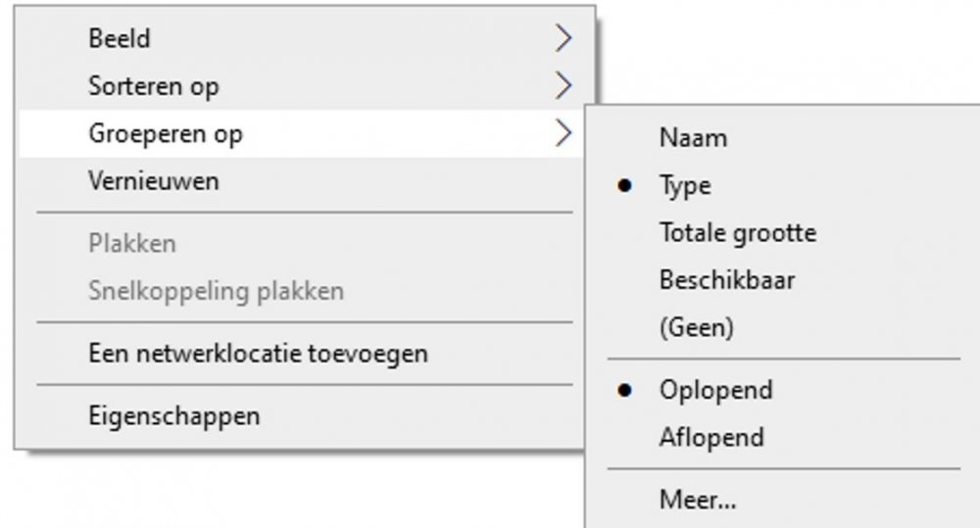980x528 pixels.
Task: Remove grouping with (Geen)
Action: point(696,327)
